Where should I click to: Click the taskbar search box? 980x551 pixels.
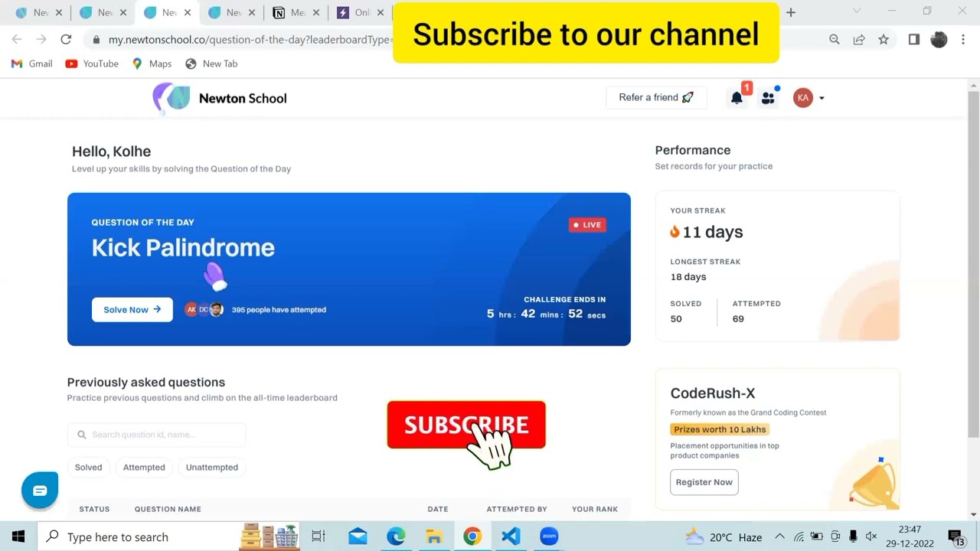click(168, 536)
